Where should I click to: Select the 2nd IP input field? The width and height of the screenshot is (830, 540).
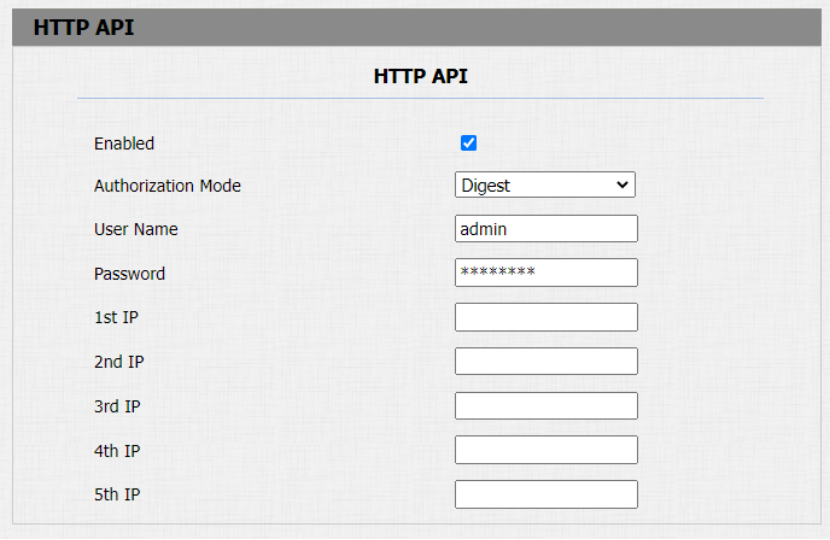coord(546,361)
